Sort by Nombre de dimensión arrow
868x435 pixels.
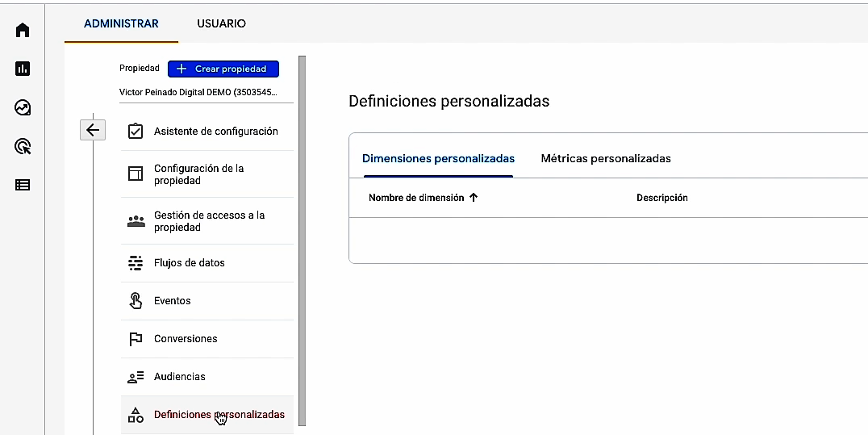point(474,197)
